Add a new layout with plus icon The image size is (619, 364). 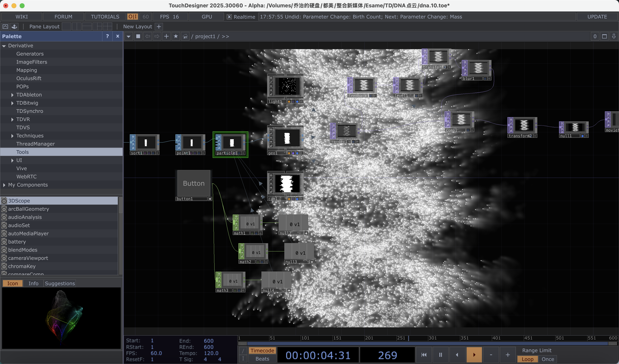coord(159,26)
